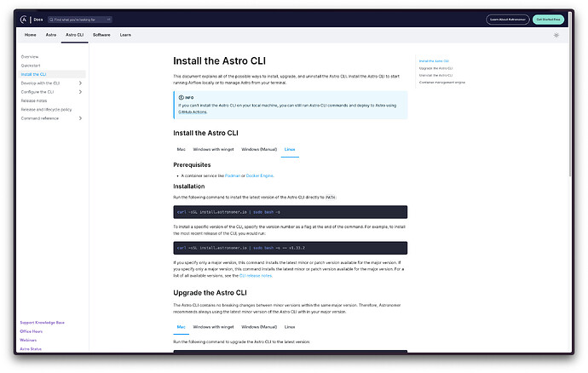This screenshot has width=588, height=373.
Task: Click the Install the Astro CLI main heading
Action: pos(219,61)
